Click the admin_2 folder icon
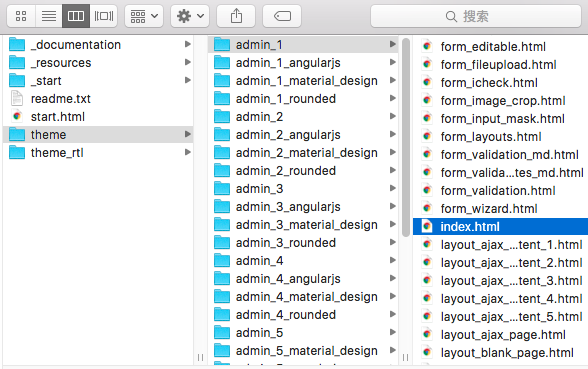 click(x=222, y=117)
